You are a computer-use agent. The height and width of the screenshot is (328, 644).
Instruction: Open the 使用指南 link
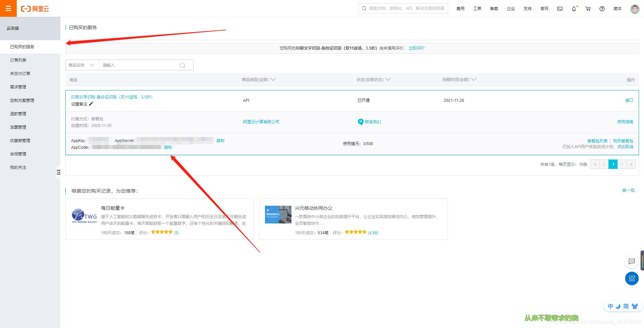click(x=625, y=122)
